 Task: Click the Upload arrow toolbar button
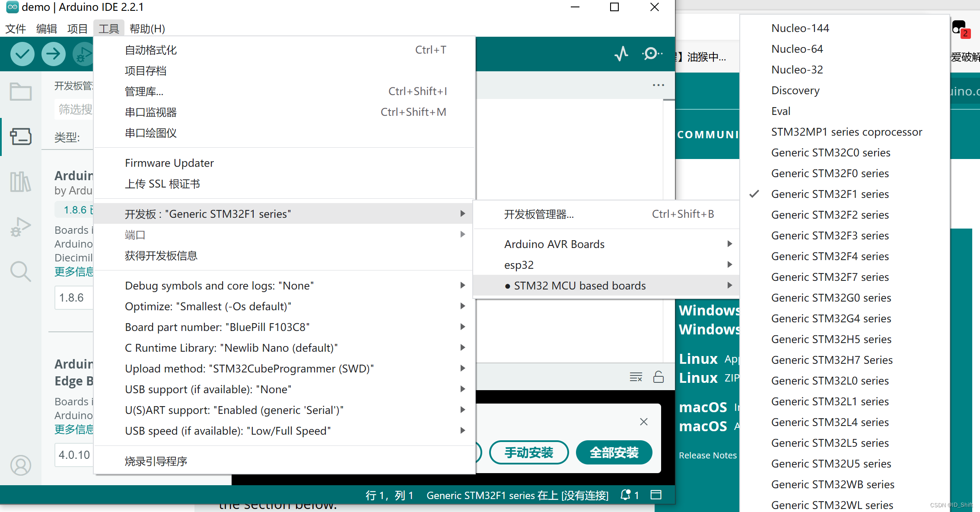(54, 54)
